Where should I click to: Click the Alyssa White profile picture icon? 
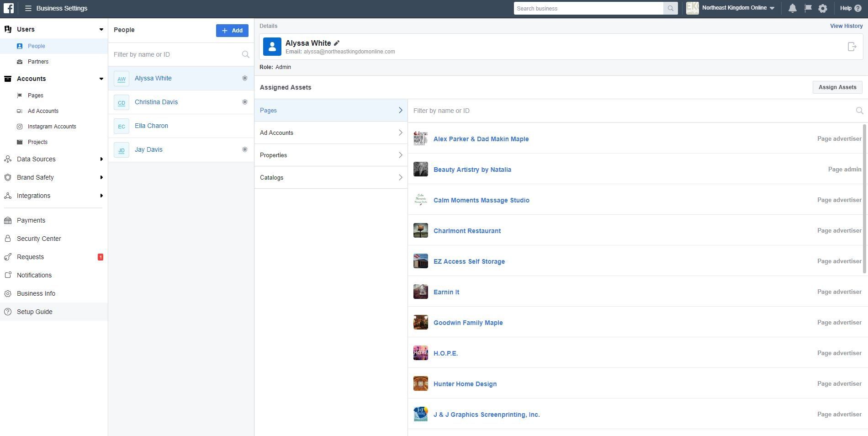point(272,47)
